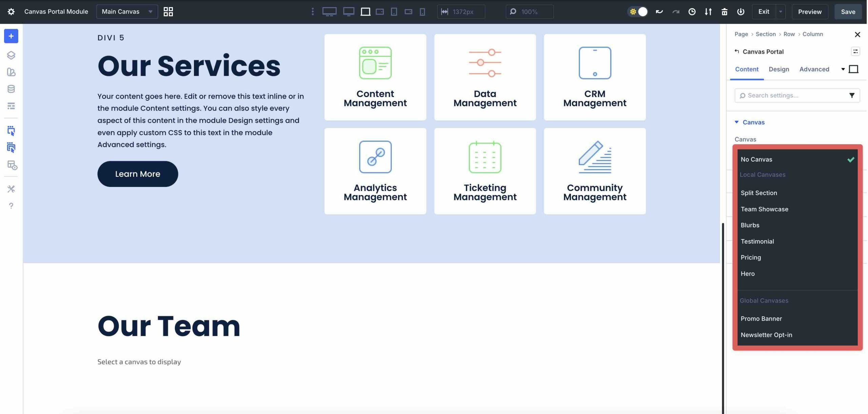Open the Main Canvas dropdown
Viewport: 868px width, 414px height.
[x=127, y=12]
